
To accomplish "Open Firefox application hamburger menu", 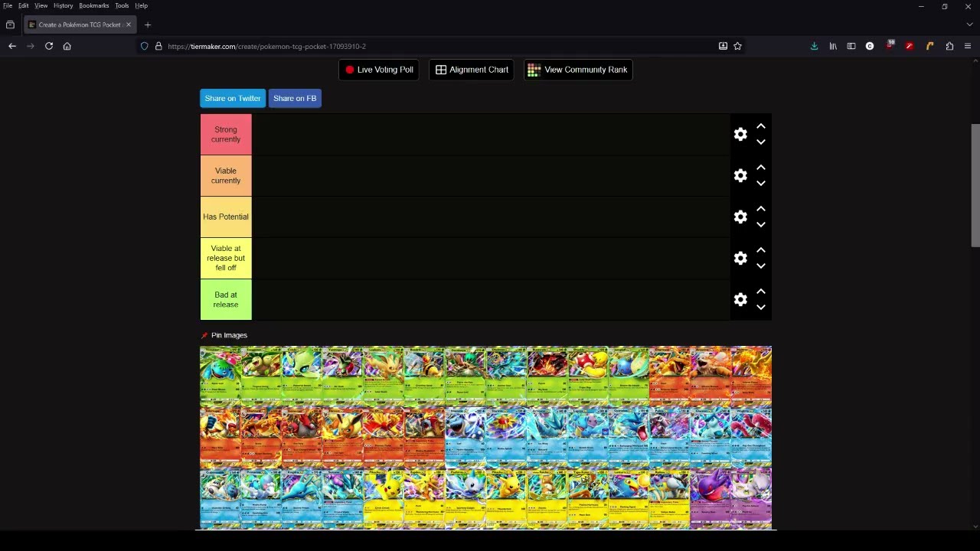I will [x=968, y=46].
